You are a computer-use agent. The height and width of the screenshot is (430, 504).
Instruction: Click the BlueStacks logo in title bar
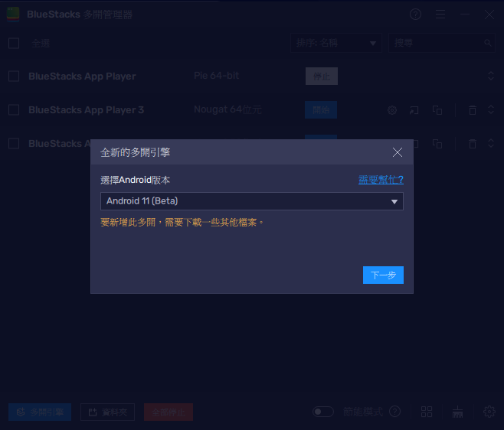[x=13, y=15]
